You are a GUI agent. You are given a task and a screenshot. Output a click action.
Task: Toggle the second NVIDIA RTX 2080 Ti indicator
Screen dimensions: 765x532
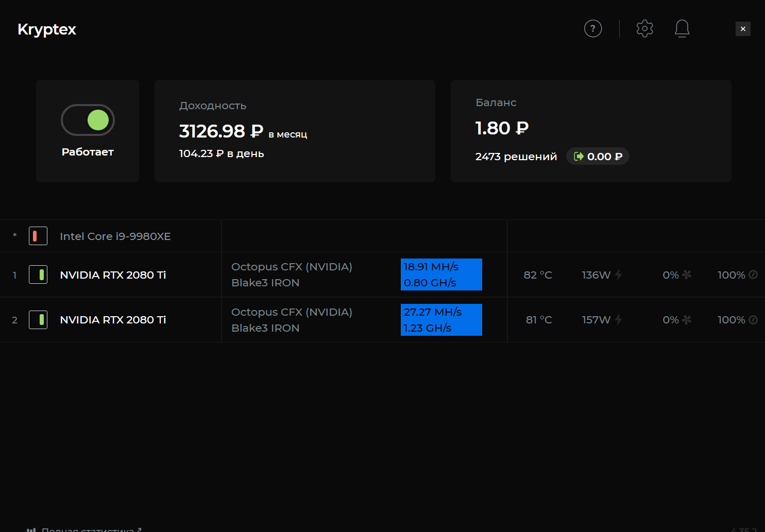(x=38, y=320)
